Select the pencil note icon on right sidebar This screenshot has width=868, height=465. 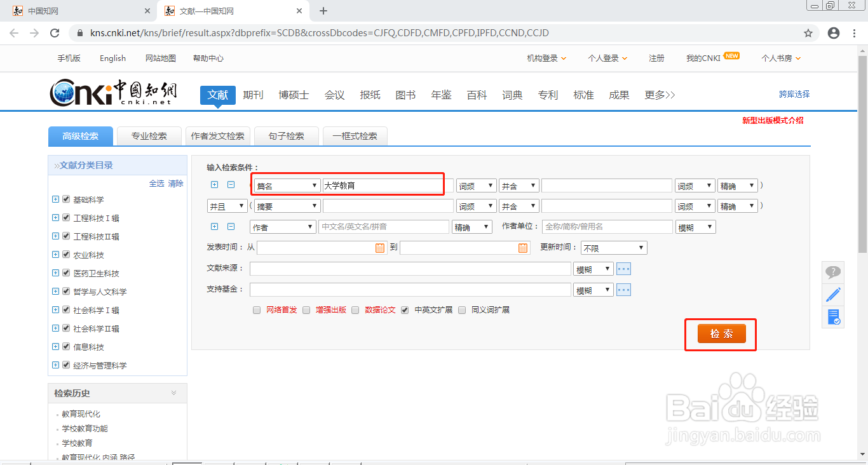click(833, 294)
